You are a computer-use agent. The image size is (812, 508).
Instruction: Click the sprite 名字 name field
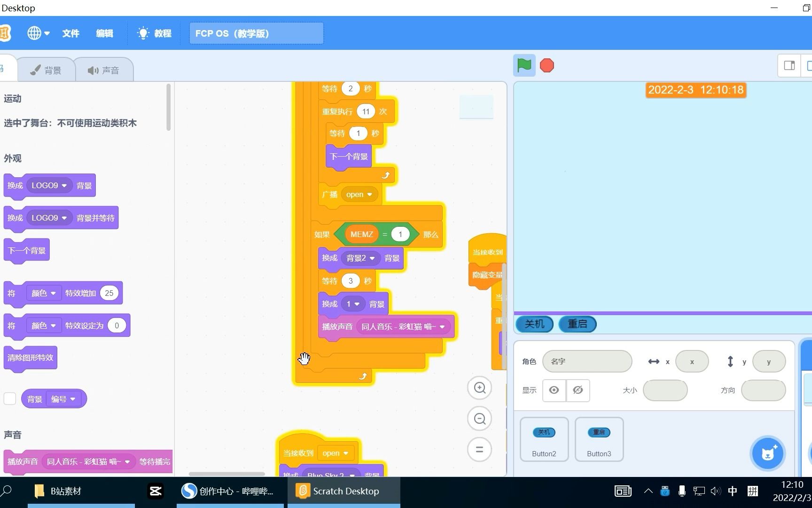(x=587, y=361)
